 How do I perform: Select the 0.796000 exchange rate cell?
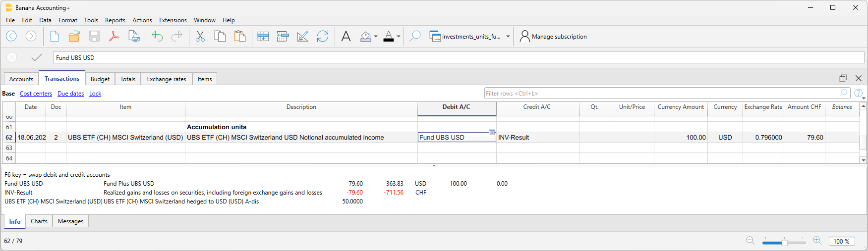pyautogui.click(x=763, y=138)
